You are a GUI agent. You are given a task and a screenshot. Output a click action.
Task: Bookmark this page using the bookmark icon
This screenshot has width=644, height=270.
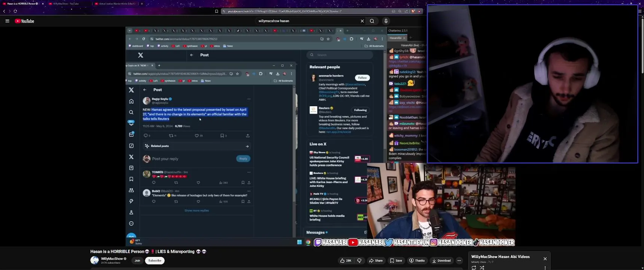click(x=216, y=11)
